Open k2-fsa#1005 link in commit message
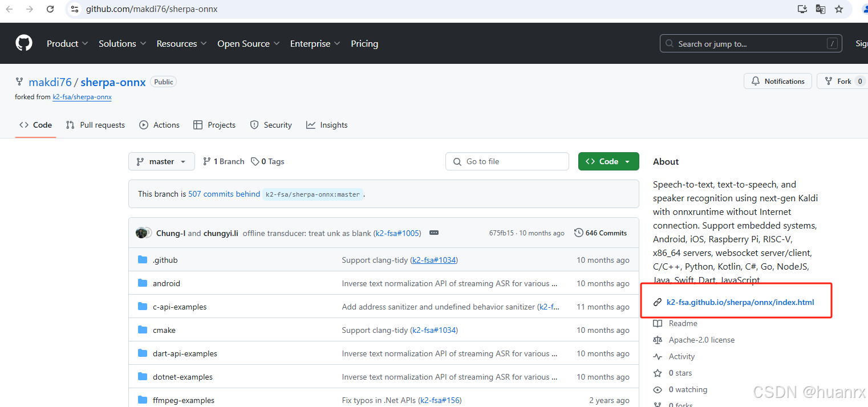868x407 pixels. click(x=397, y=233)
